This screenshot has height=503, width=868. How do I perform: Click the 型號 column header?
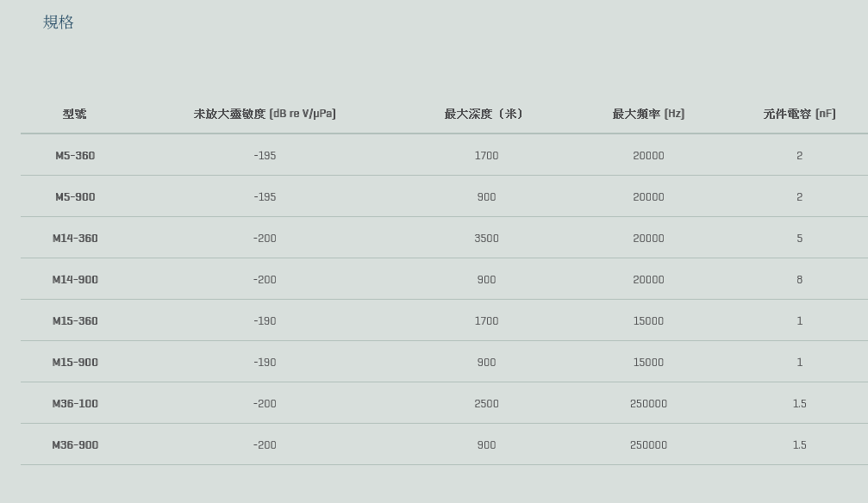[75, 114]
